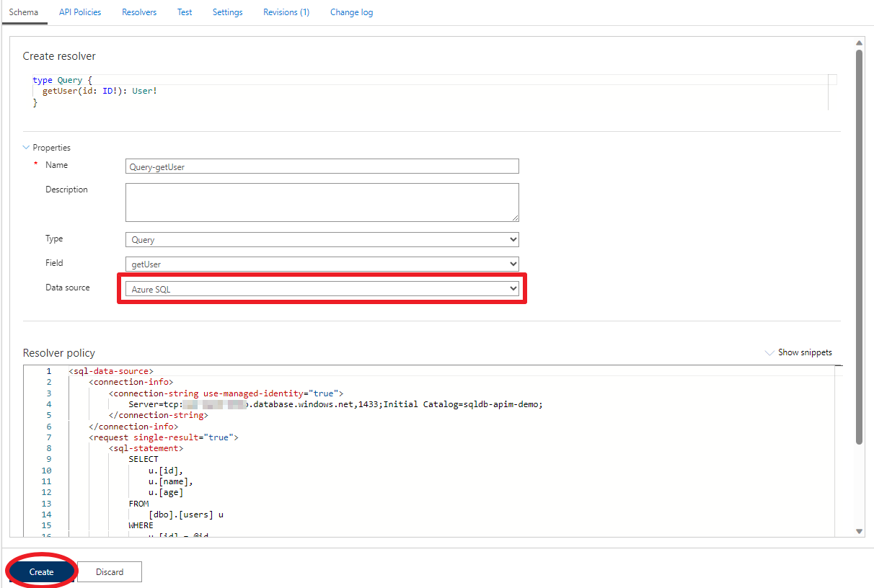This screenshot has height=588, width=874.
Task: Click the connection-string use-managed-identity line
Action: [226, 393]
